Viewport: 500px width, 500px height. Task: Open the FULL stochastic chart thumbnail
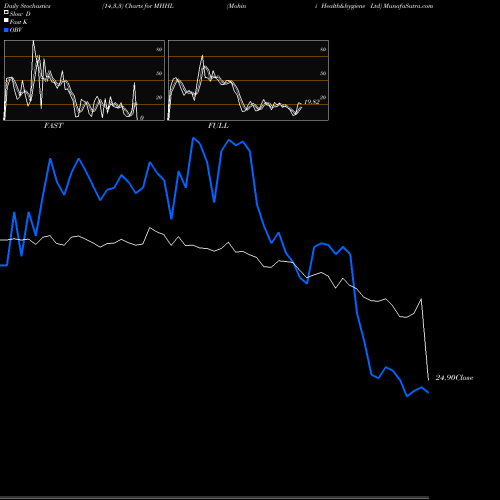click(248, 80)
